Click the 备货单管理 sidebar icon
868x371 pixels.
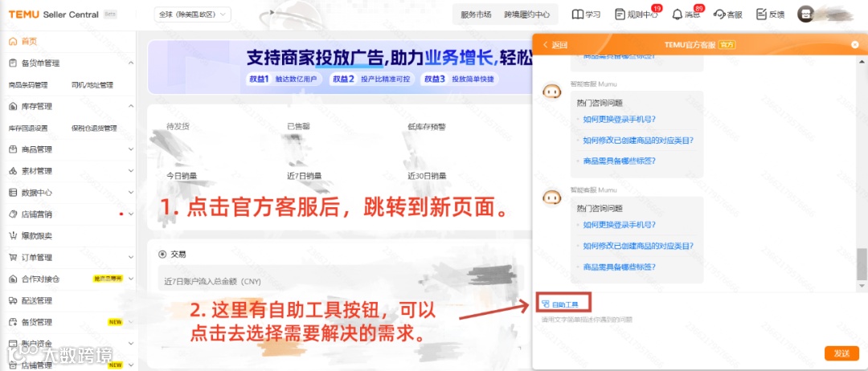click(x=13, y=63)
